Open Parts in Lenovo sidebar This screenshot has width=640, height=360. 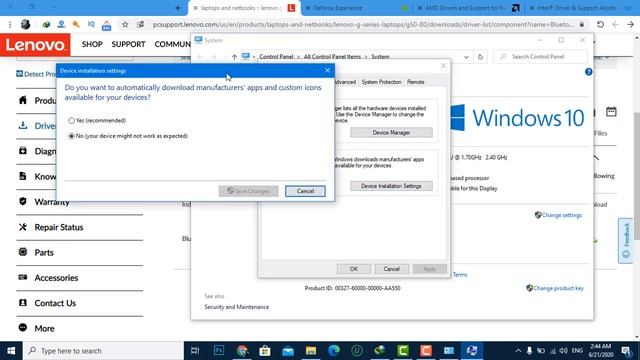point(44,253)
